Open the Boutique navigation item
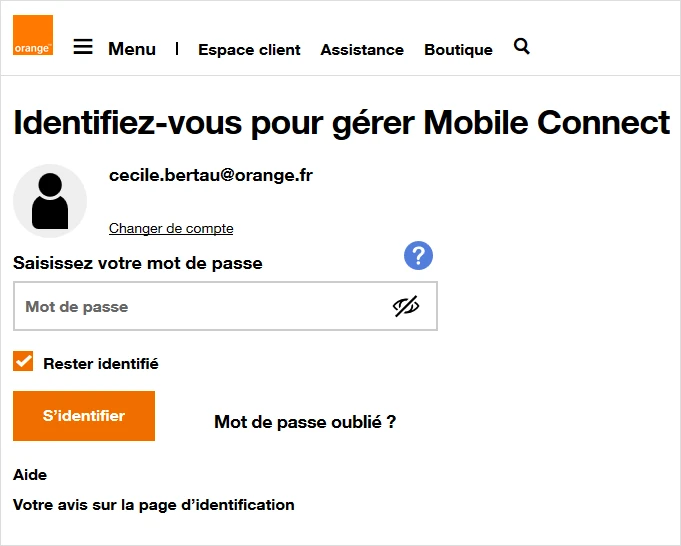Screen dimensions: 681x546 (x=458, y=50)
